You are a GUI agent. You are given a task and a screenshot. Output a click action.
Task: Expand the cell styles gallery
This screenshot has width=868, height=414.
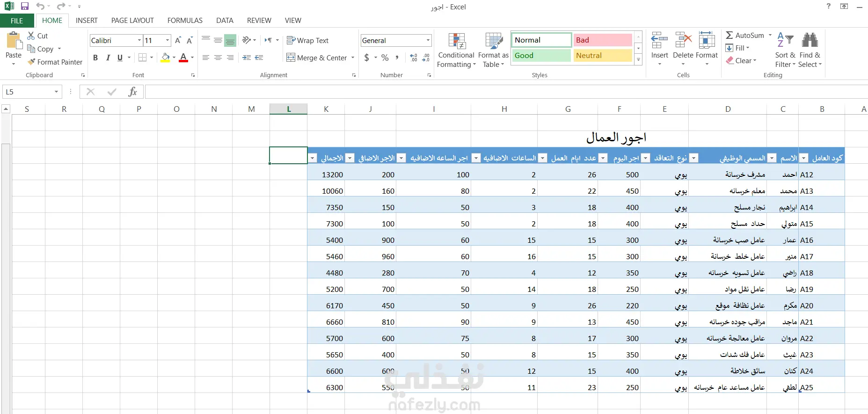tap(638, 59)
